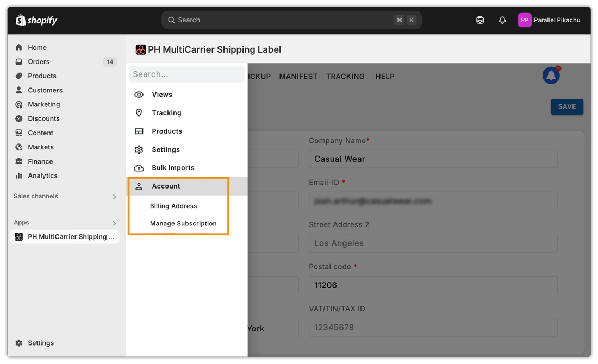Click the Email-ID input field
Screen dimensions: 598x364
[x=433, y=201]
